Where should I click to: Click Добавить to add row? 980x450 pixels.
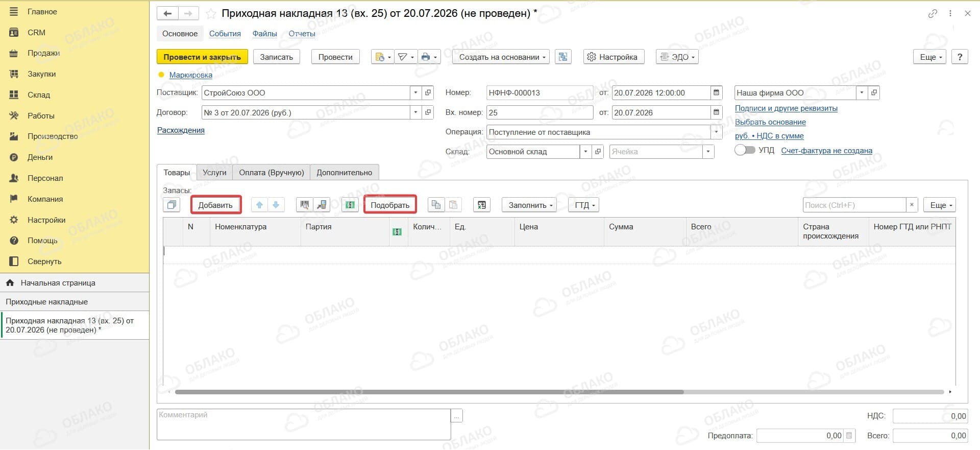(x=215, y=205)
